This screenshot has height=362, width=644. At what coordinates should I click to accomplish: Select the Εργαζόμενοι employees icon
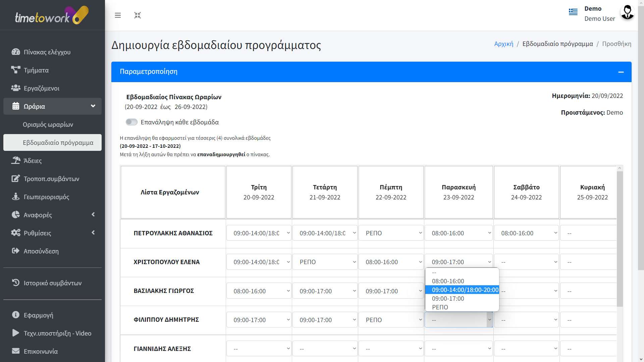pos(15,88)
